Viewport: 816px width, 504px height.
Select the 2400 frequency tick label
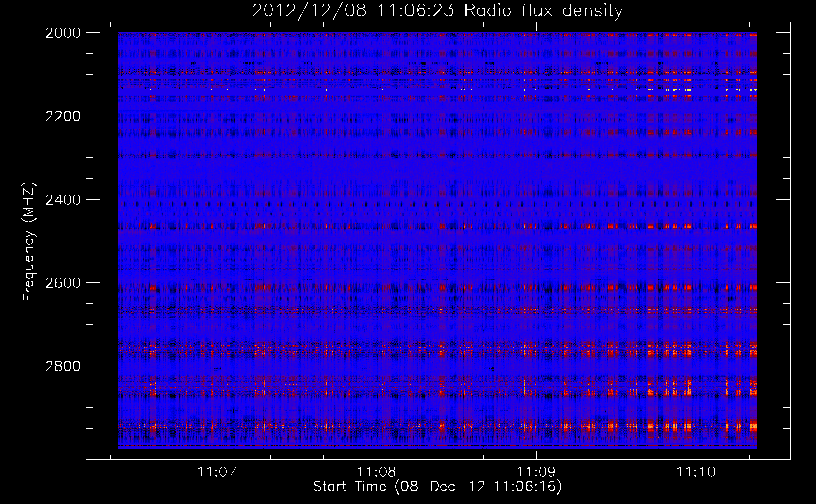(63, 200)
